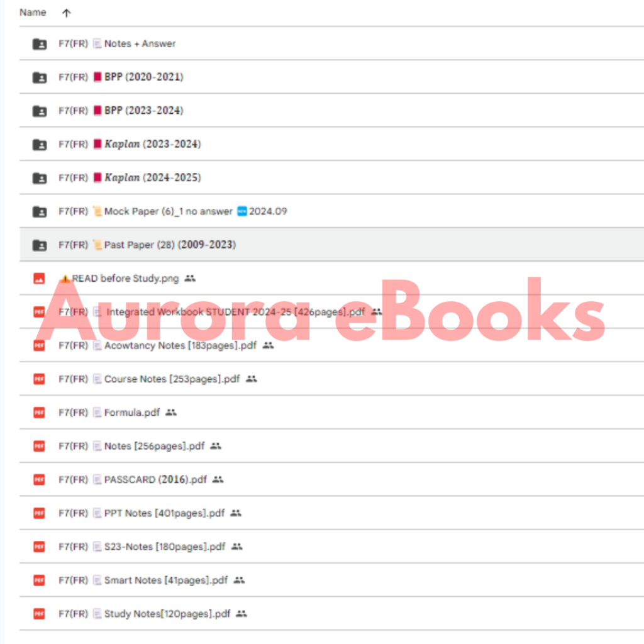The width and height of the screenshot is (644, 644).
Task: Sort files by the Name column header
Action: 33,13
